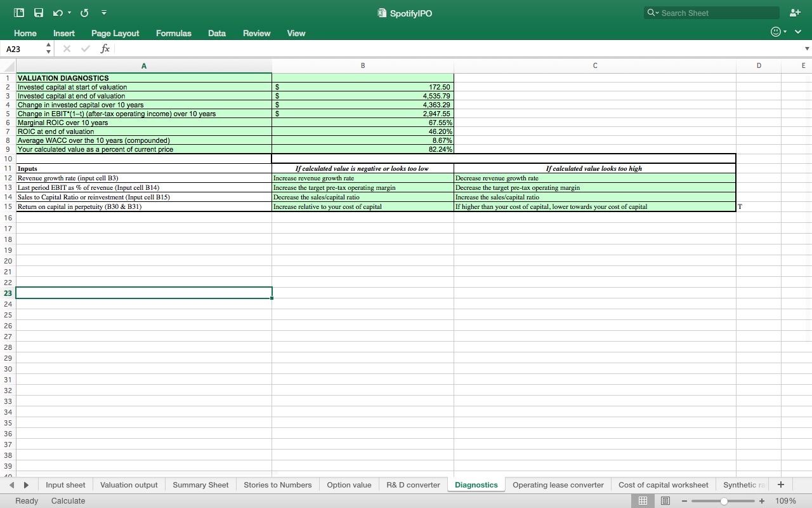Viewport: 812px width, 508px height.
Task: Click the Search Sheet field
Action: tap(711, 13)
